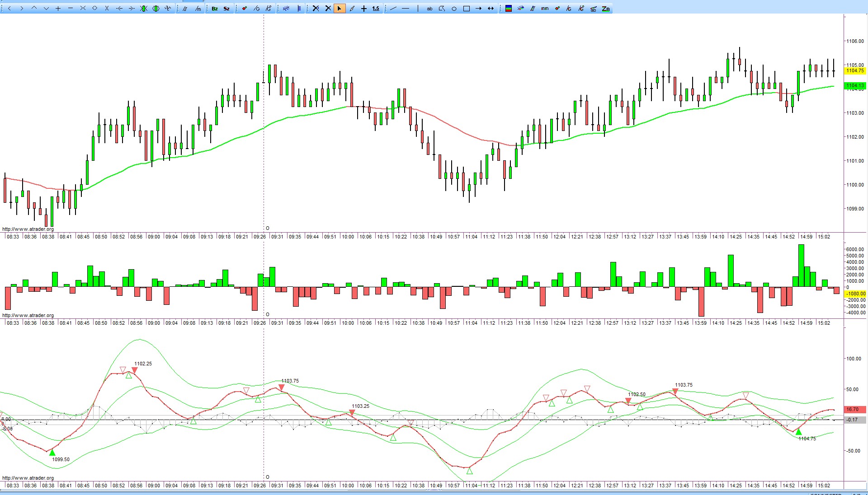
Task: Click the down caret toolbar icon
Action: [x=46, y=9]
